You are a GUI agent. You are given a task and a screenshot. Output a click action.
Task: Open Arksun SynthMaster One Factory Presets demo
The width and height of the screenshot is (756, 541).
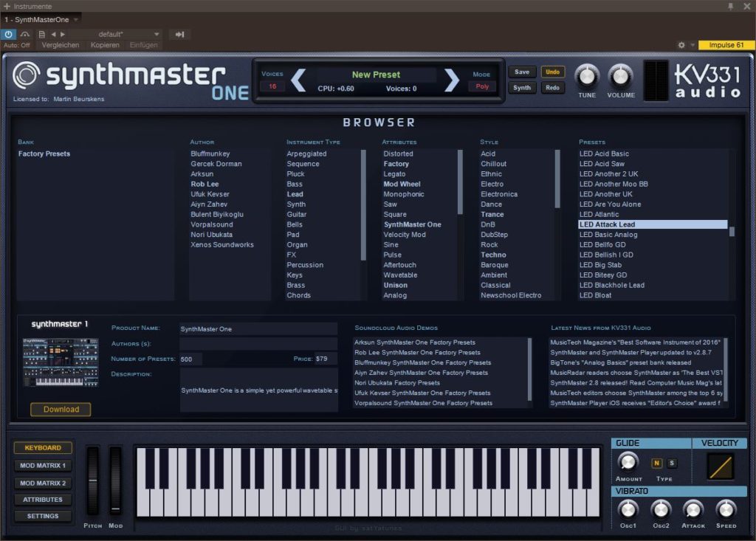[x=415, y=342]
